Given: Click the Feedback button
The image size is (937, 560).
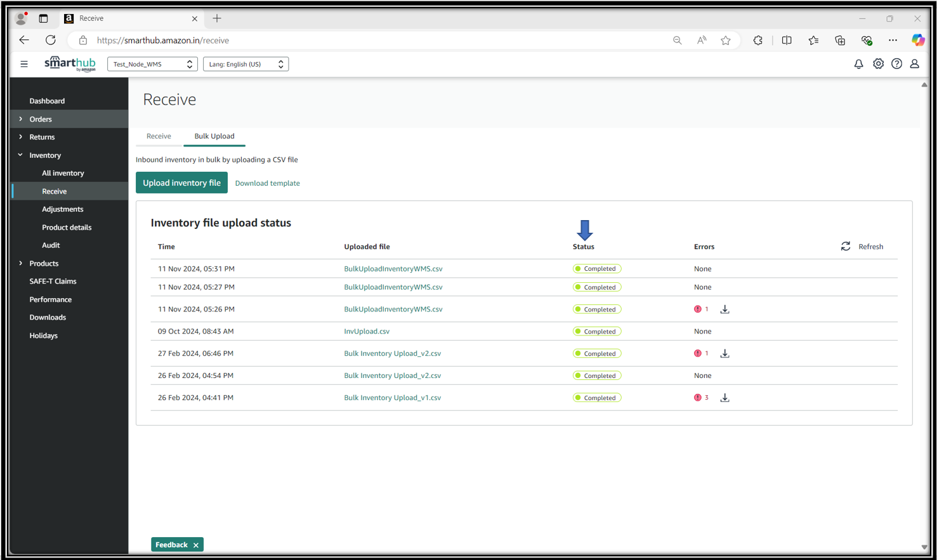Looking at the screenshot, I should pyautogui.click(x=171, y=545).
